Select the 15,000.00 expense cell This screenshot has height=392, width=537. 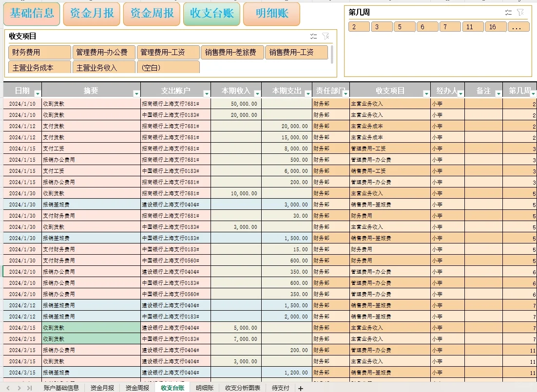(x=287, y=137)
